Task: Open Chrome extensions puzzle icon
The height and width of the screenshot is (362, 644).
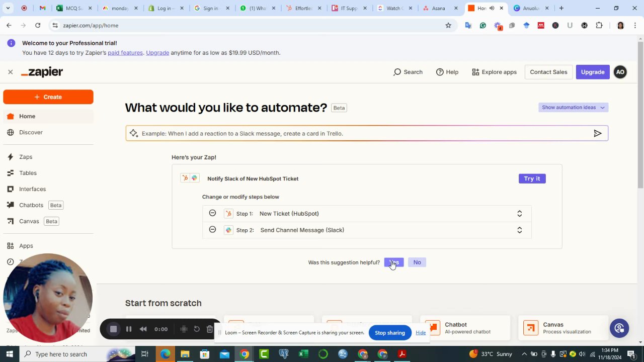Action: point(599,26)
